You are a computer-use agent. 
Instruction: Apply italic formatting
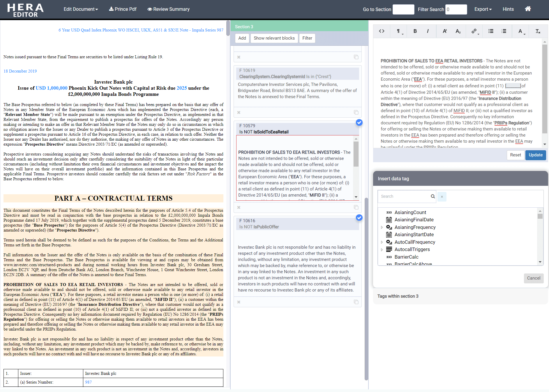(428, 31)
